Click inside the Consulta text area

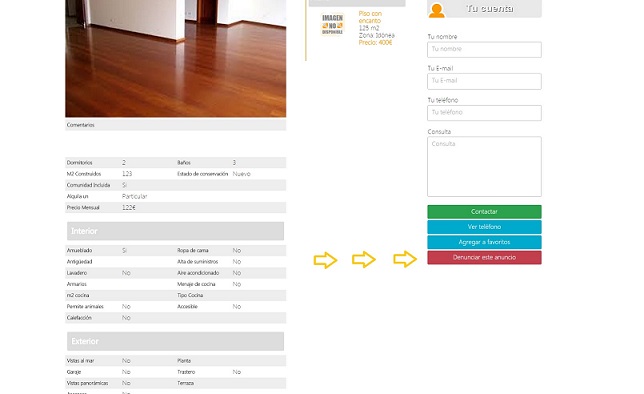[484, 166]
